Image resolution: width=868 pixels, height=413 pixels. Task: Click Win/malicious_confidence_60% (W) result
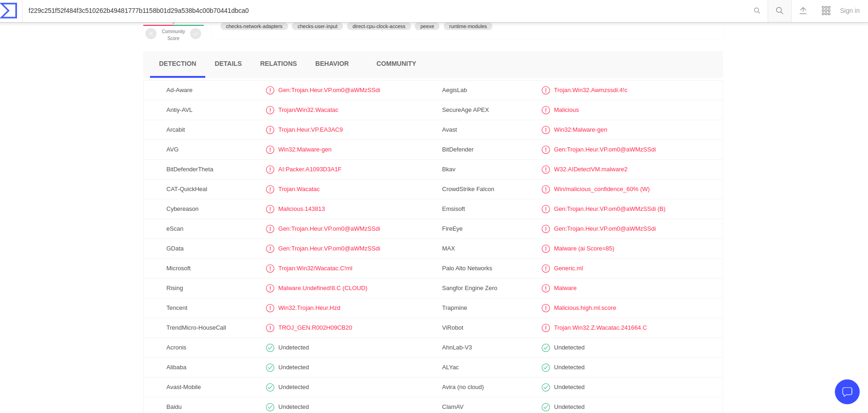602,189
